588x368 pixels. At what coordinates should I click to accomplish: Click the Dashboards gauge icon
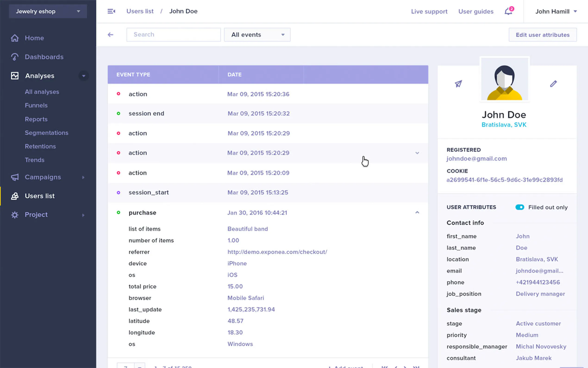15,57
